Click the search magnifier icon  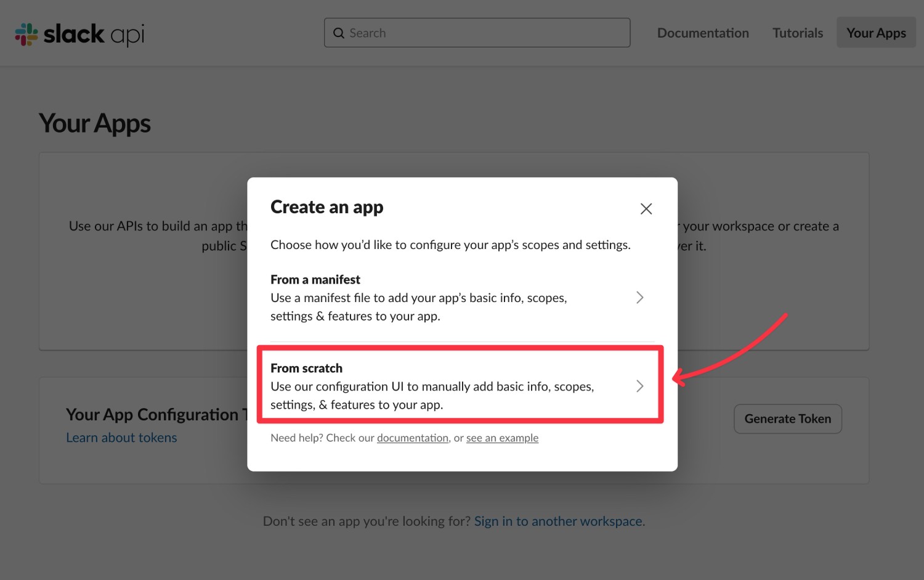[339, 33]
